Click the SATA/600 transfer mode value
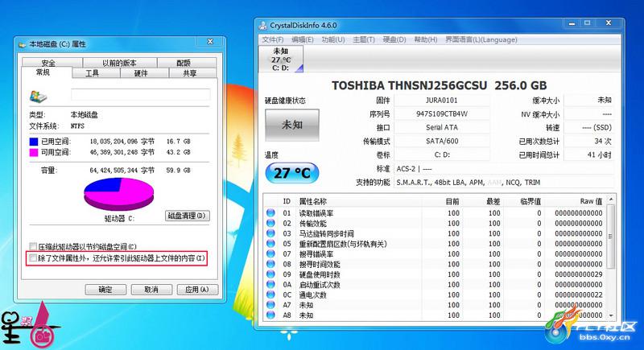Screen dimensions: 644x350 (441, 141)
